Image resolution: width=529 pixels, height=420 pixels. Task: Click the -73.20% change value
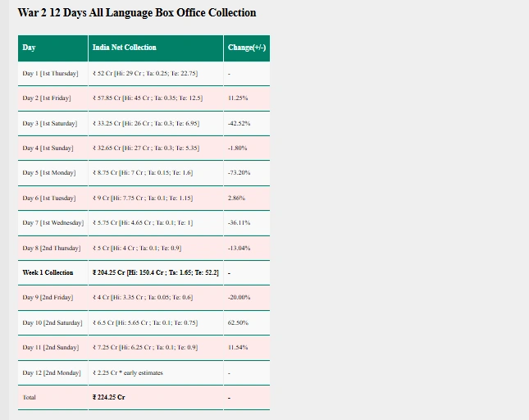239,173
